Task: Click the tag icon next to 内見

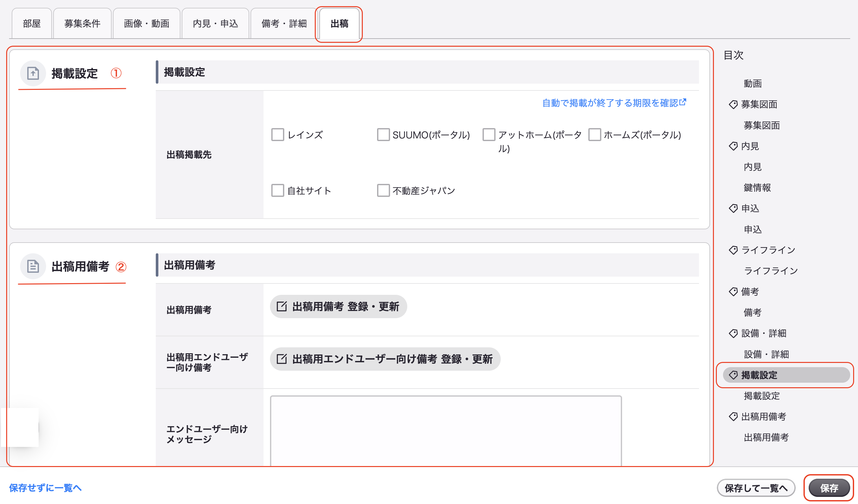Action: pyautogui.click(x=733, y=146)
